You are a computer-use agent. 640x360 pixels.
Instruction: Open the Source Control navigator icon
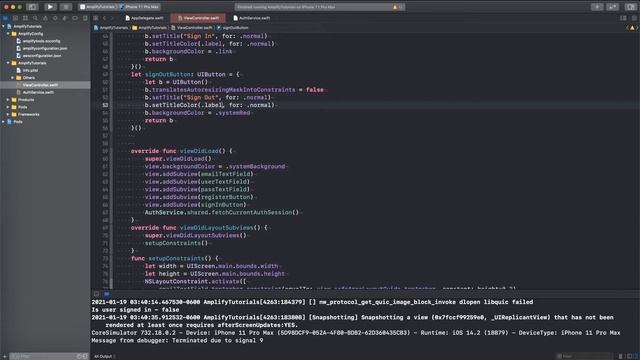coord(16,18)
